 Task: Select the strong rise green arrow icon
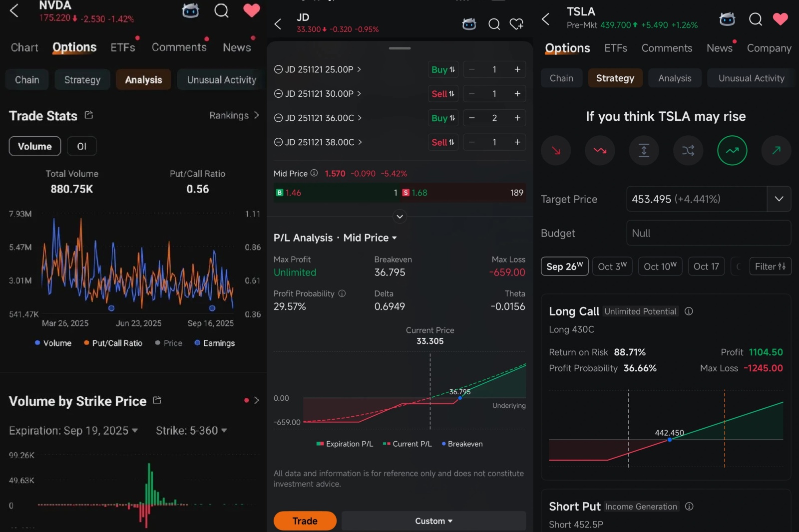coord(732,150)
